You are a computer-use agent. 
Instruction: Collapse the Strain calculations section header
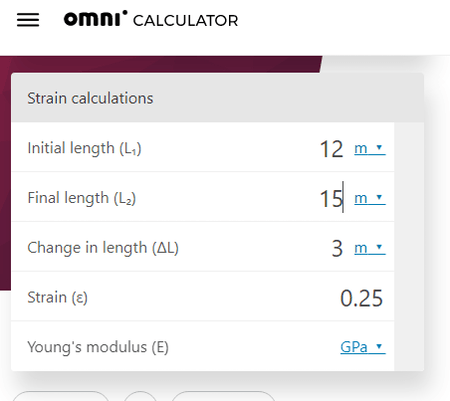(x=217, y=98)
